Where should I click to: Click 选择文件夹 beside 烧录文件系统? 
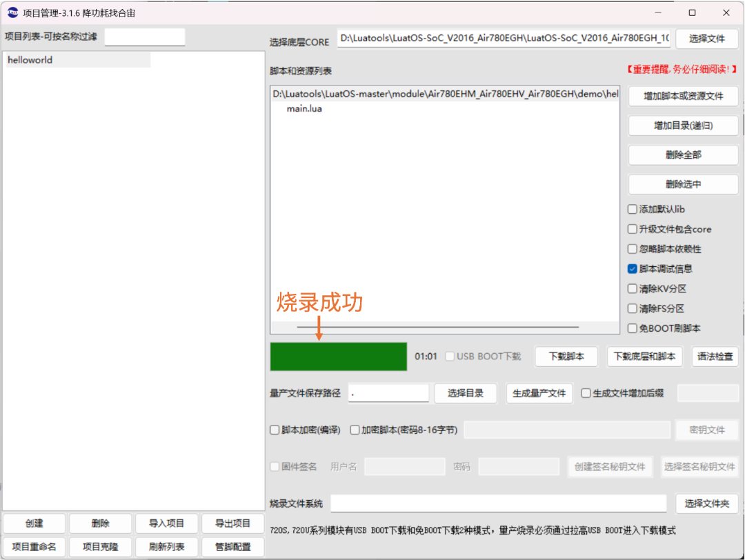point(707,503)
